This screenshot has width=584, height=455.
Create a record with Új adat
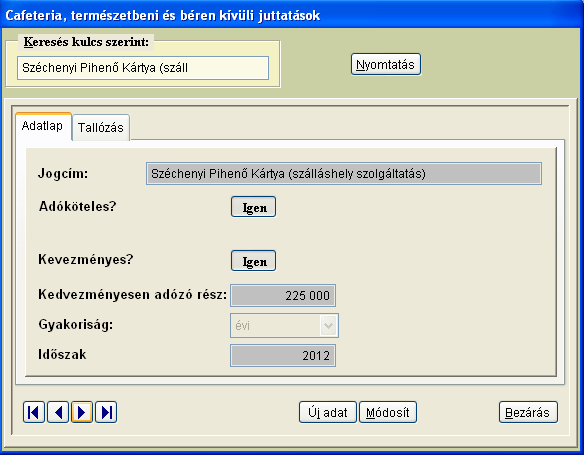click(x=328, y=412)
